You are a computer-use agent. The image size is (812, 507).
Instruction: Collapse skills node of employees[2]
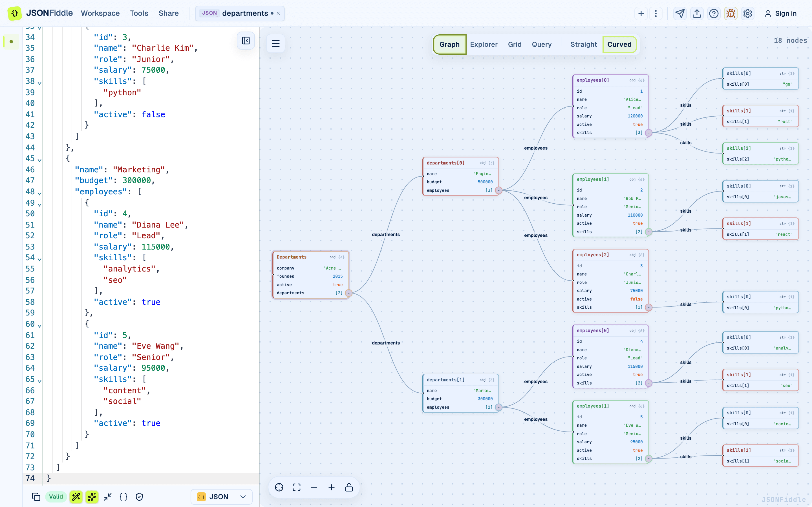click(x=648, y=308)
